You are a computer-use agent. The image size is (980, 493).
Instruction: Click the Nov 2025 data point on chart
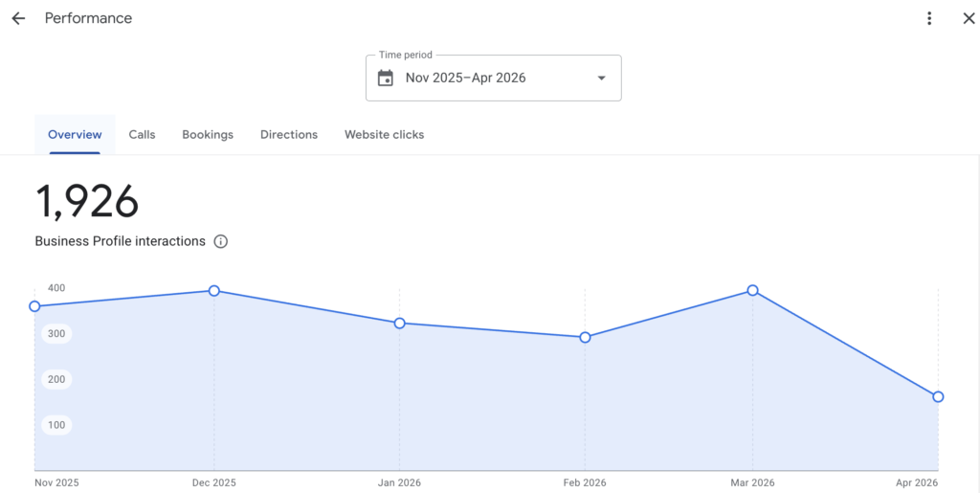[x=35, y=306]
